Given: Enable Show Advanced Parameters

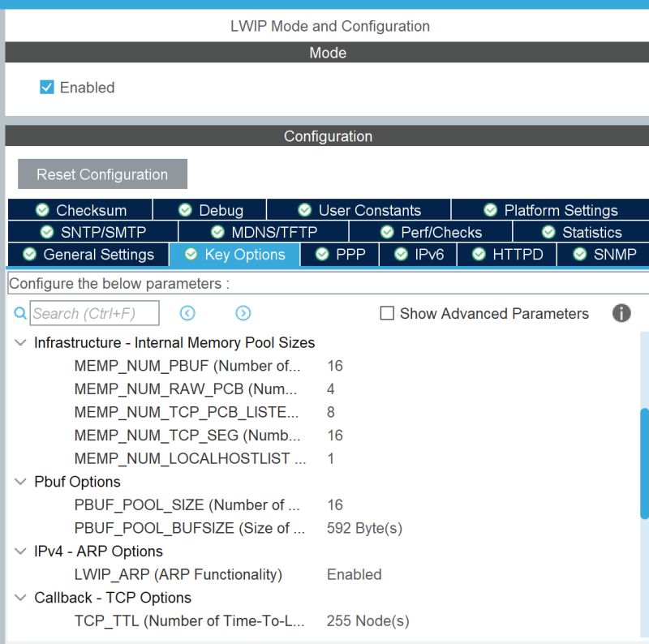Looking at the screenshot, I should 387,313.
